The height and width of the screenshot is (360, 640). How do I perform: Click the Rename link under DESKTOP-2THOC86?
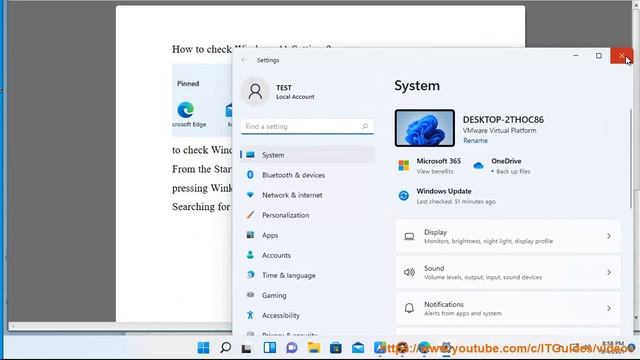[x=475, y=140]
